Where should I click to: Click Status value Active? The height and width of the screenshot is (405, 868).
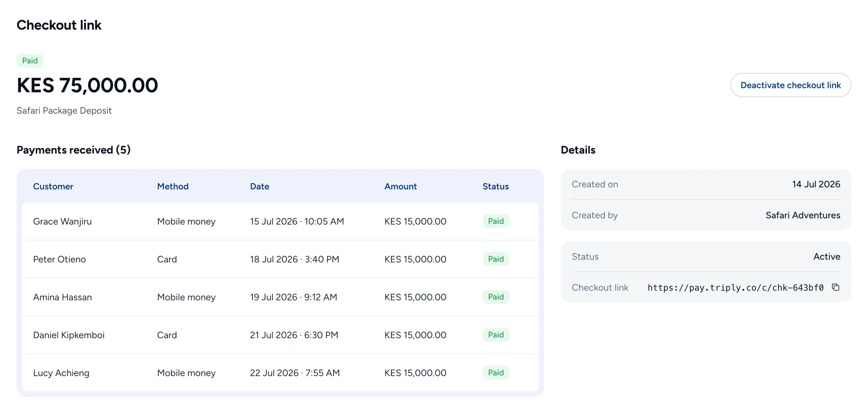(827, 257)
